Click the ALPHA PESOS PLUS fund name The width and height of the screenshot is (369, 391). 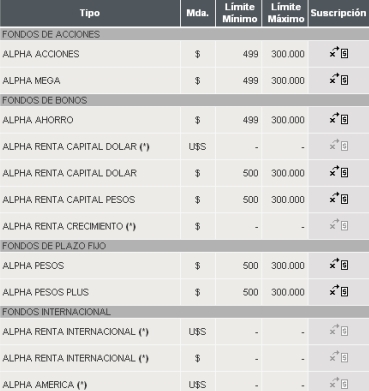[46, 292]
